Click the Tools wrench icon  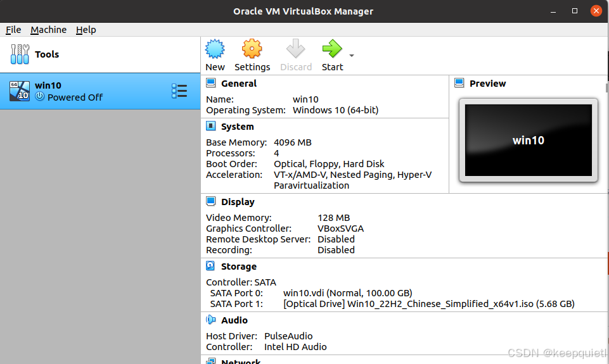[20, 54]
